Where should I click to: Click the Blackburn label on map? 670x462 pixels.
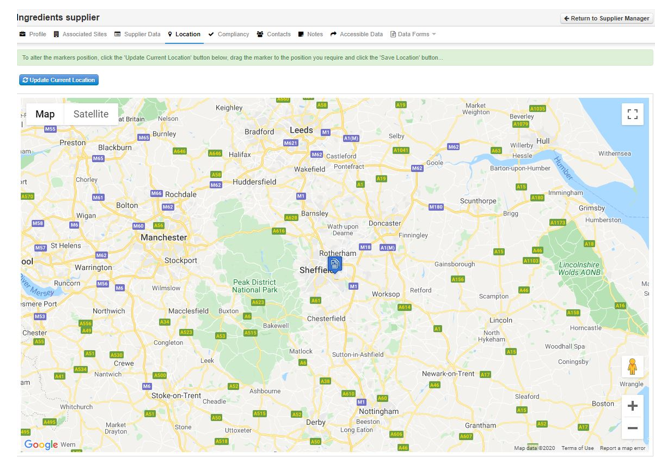[x=115, y=147]
